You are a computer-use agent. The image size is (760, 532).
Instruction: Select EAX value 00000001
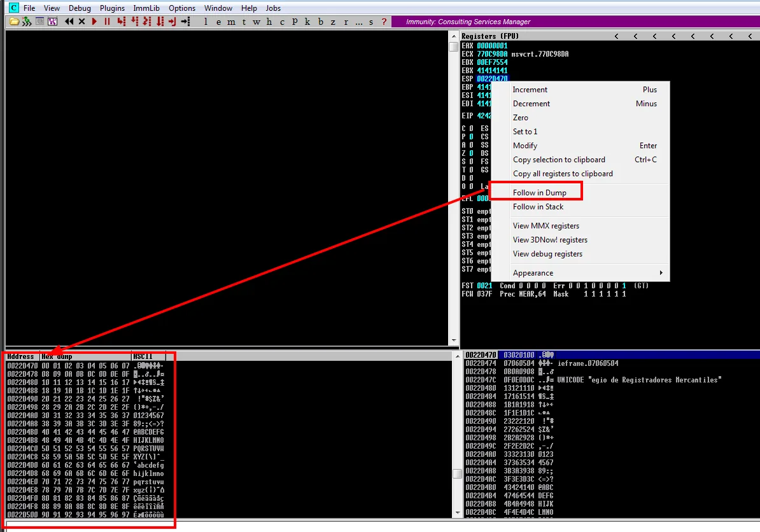click(492, 46)
